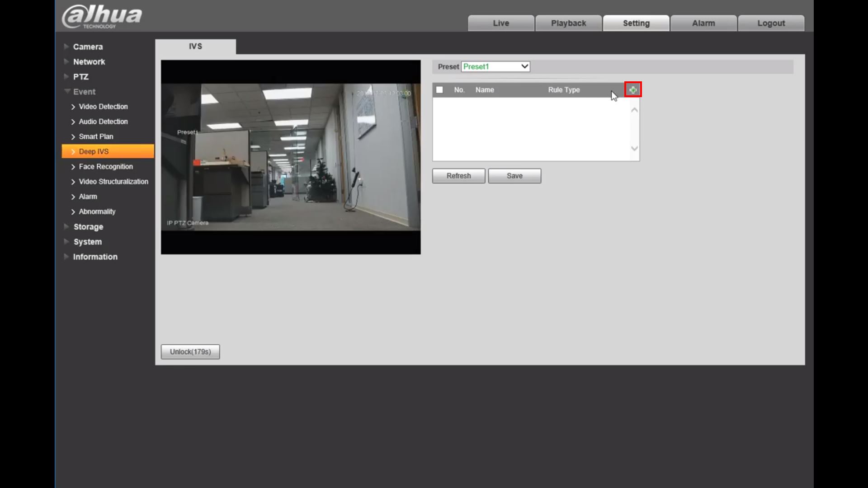Add a new rule with the green plus icon
This screenshot has height=488, width=868.
[x=632, y=89]
